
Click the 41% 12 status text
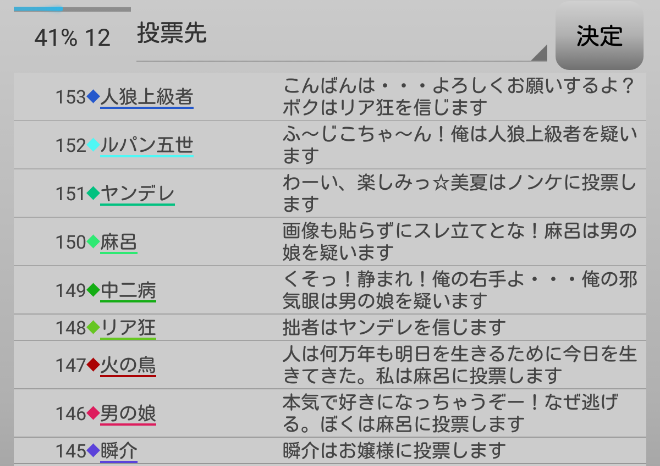click(72, 38)
